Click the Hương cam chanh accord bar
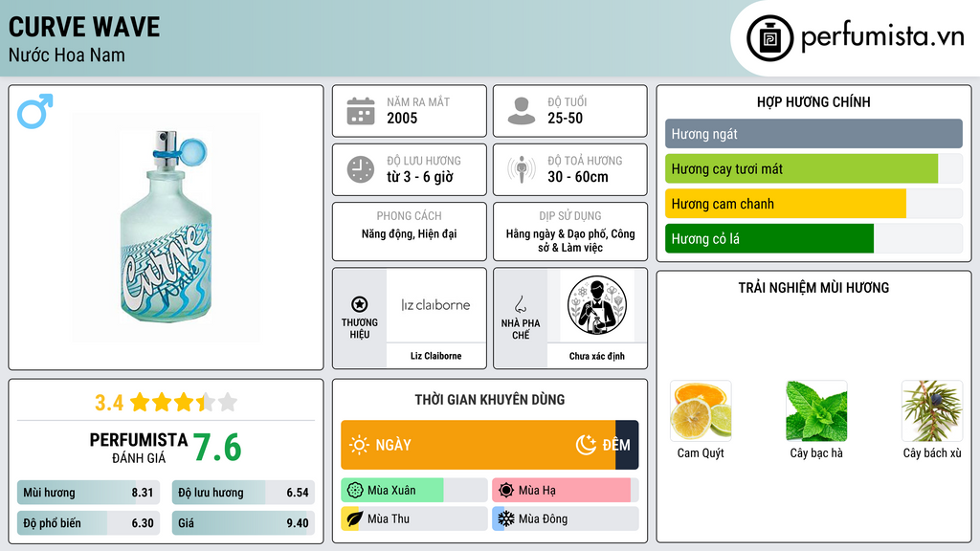This screenshot has width=980, height=551. (x=813, y=204)
